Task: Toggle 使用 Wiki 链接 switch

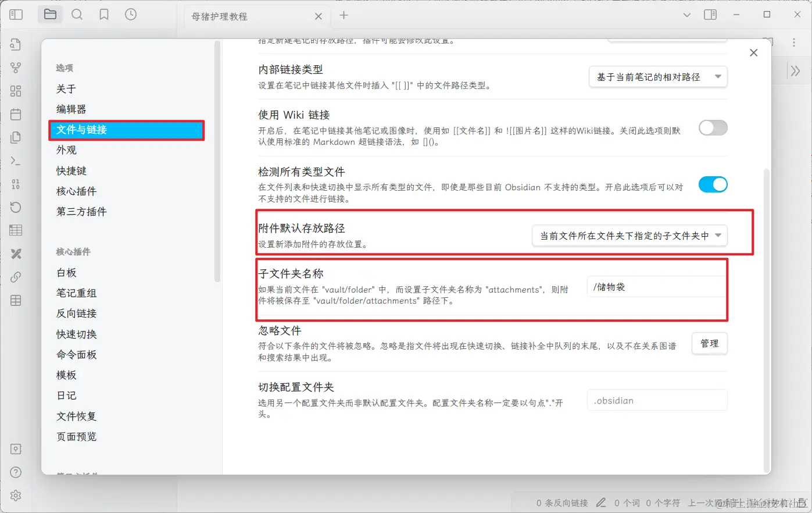Action: tap(713, 128)
